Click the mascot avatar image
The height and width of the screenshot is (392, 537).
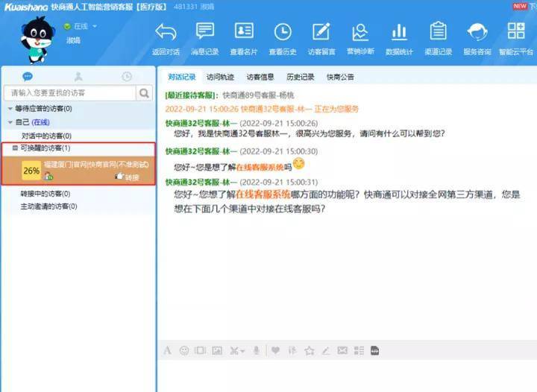pyautogui.click(x=37, y=40)
